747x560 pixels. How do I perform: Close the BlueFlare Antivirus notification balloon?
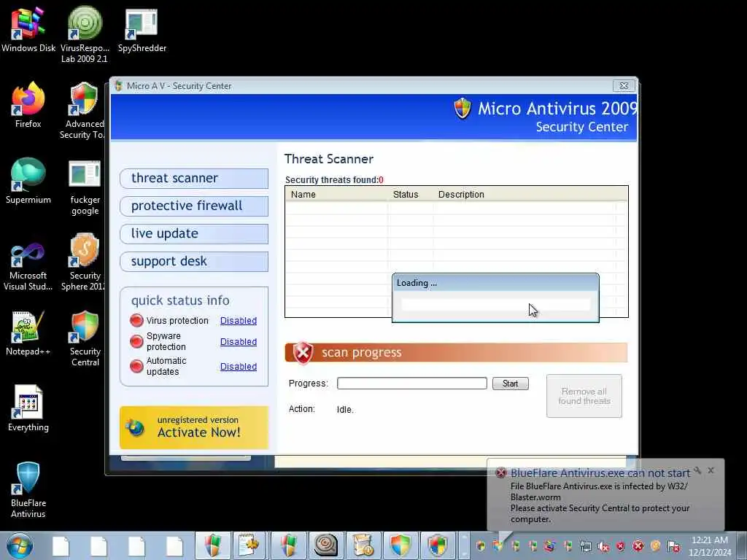pyautogui.click(x=711, y=470)
